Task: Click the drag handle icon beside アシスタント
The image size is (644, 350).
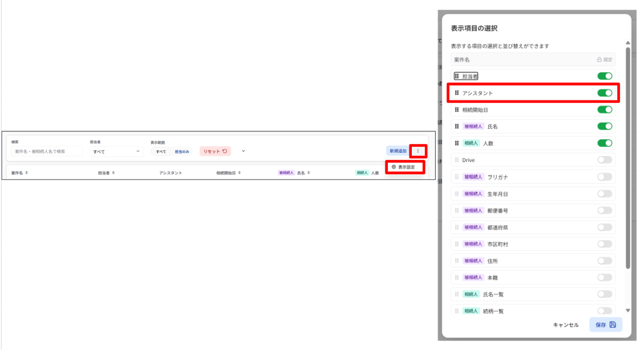Action: click(457, 93)
